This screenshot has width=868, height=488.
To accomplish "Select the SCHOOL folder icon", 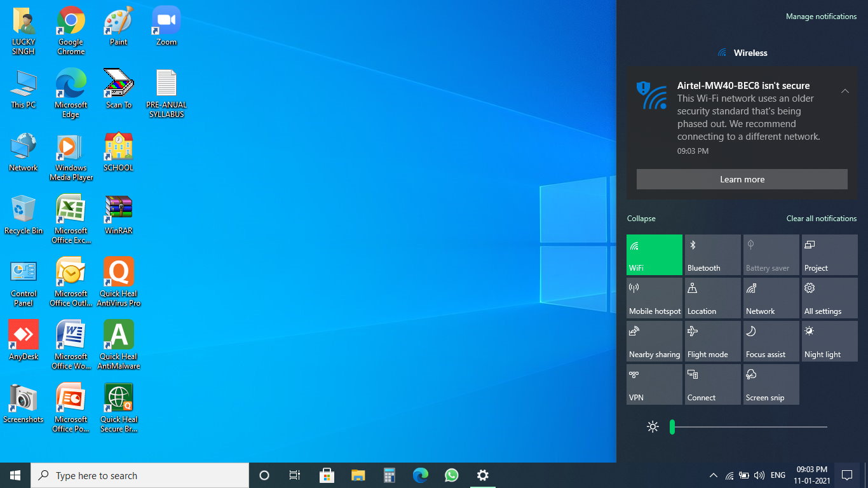I will pyautogui.click(x=119, y=152).
